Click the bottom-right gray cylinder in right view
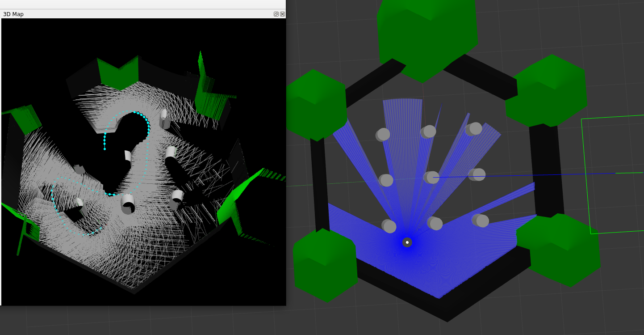This screenshot has width=644, height=335. coord(481,221)
